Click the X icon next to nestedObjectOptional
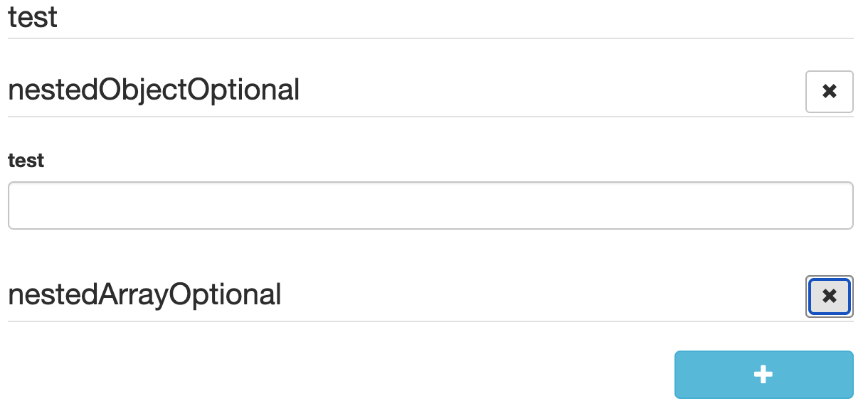The width and height of the screenshot is (868, 411). click(829, 91)
